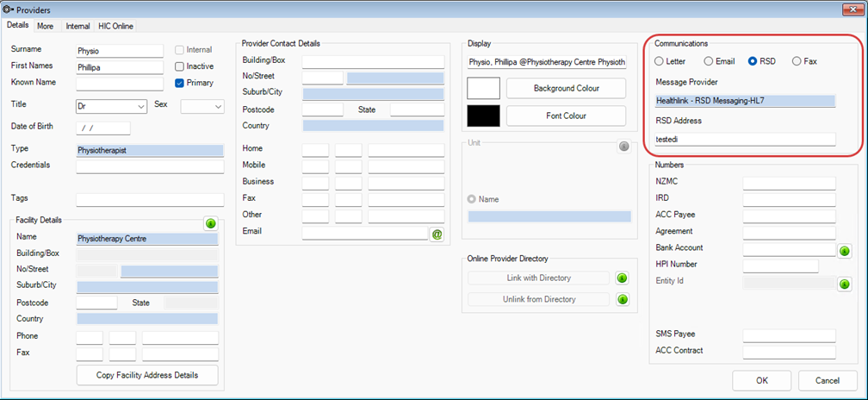Click the @ icon next to Email field

(437, 233)
